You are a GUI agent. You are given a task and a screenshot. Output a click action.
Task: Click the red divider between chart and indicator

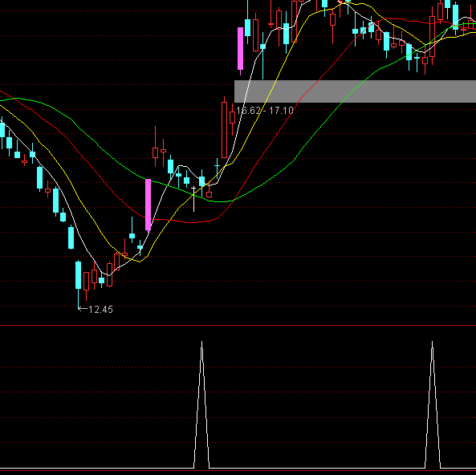click(x=238, y=326)
